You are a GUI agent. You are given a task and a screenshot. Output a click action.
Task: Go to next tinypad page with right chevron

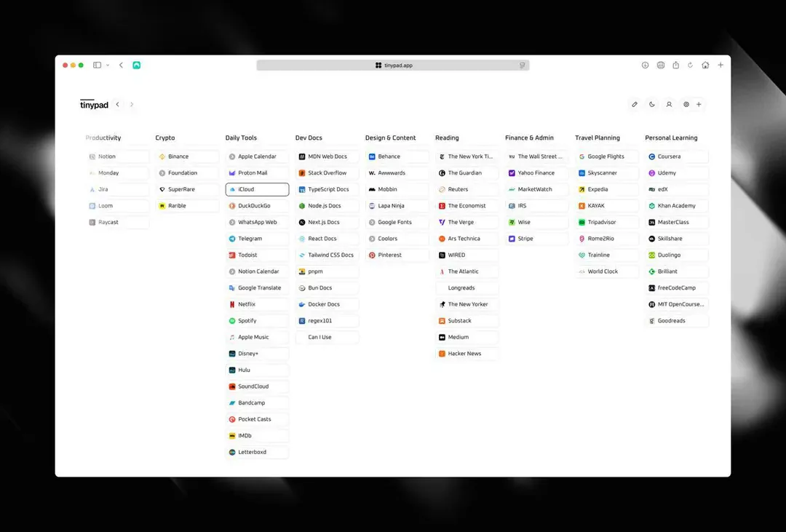tap(132, 104)
